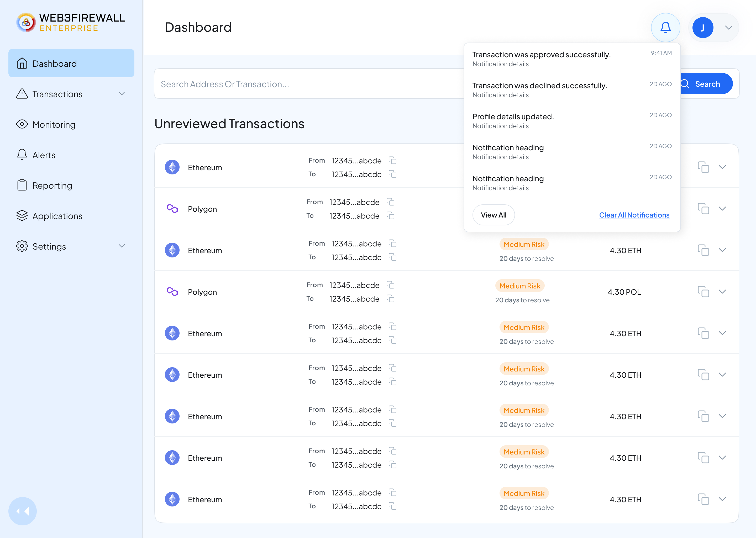Image resolution: width=756 pixels, height=538 pixels.
Task: Open the 'Transaction was declined successfully' notification
Action: (x=572, y=90)
